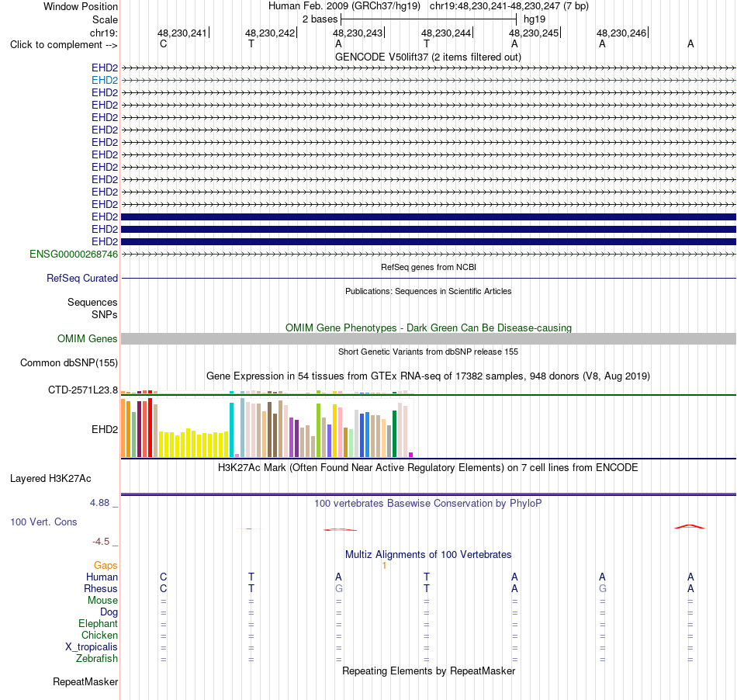The image size is (737, 700).
Task: Click the green ENSG00000268746 arrow track
Action: pyautogui.click(x=428, y=255)
